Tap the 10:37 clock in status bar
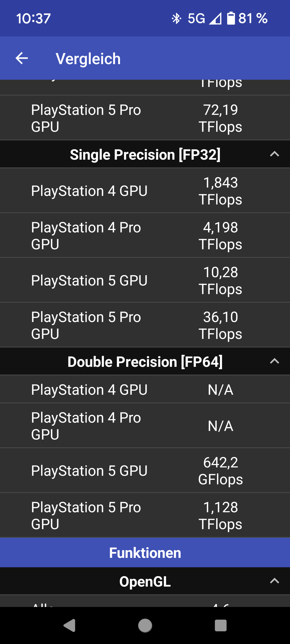 (33, 19)
